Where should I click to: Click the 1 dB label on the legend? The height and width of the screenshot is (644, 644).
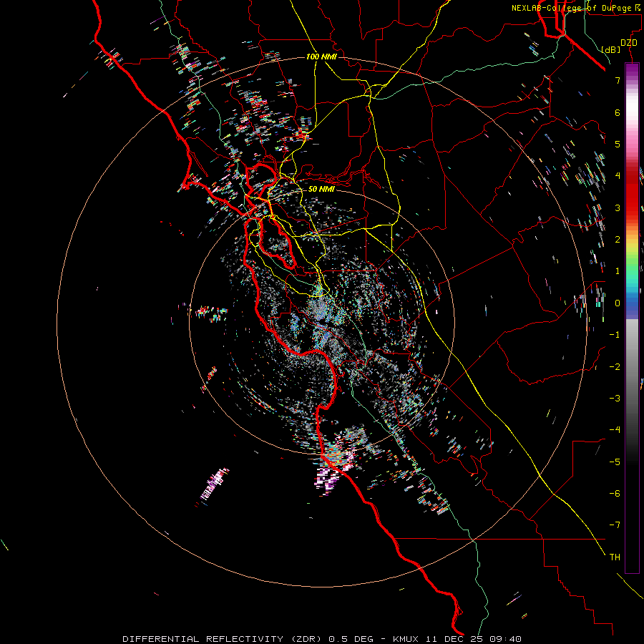coord(618,271)
